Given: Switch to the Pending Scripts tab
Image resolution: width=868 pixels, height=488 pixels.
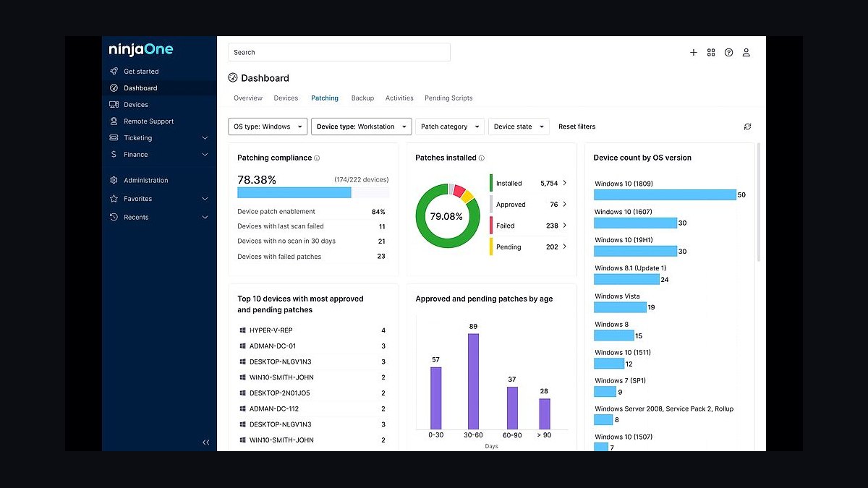Looking at the screenshot, I should pos(448,98).
